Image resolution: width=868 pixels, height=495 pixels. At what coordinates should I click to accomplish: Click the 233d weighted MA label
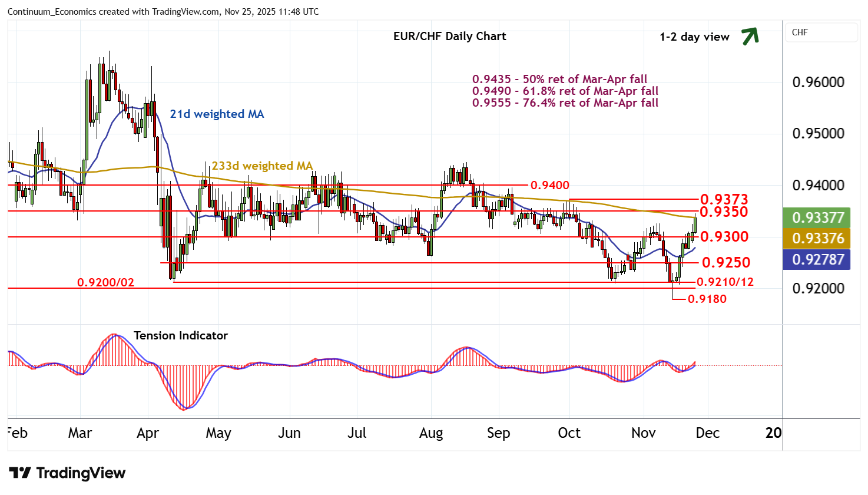point(262,166)
